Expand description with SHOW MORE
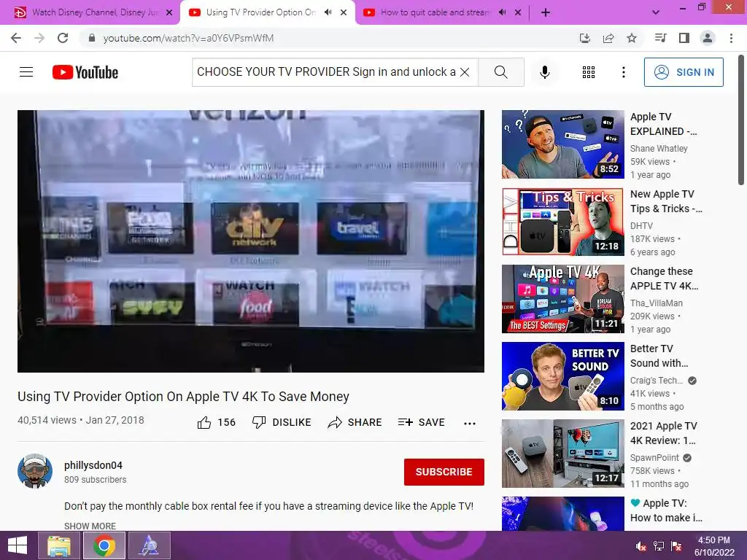Viewport: 747px width, 560px height. coord(90,526)
